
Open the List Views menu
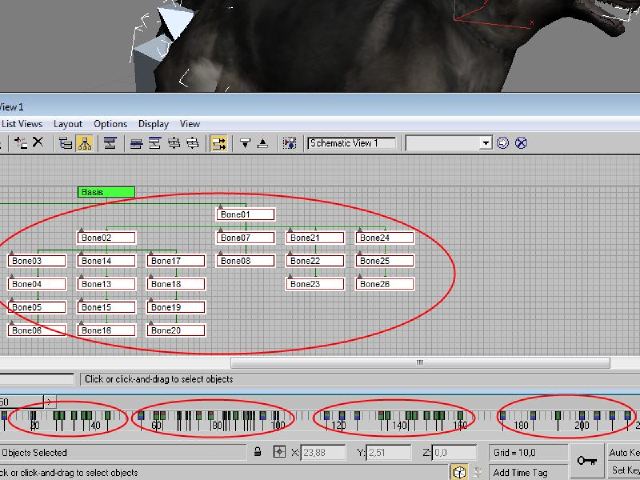click(22, 124)
